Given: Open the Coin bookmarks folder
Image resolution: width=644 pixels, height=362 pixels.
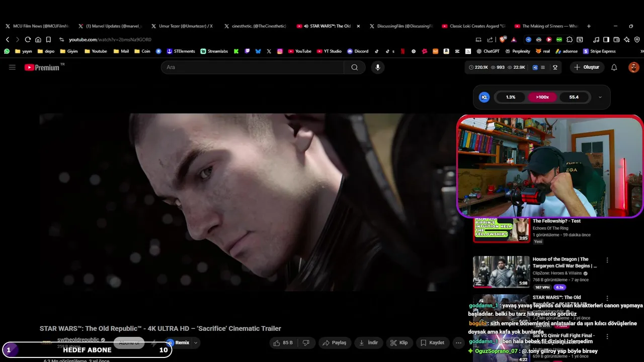Looking at the screenshot, I should (142, 51).
